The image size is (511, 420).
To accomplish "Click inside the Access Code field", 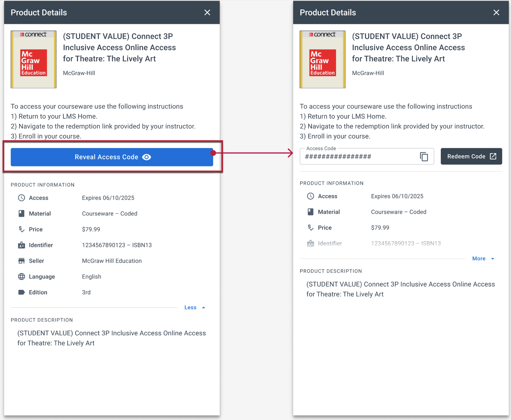I will point(367,156).
